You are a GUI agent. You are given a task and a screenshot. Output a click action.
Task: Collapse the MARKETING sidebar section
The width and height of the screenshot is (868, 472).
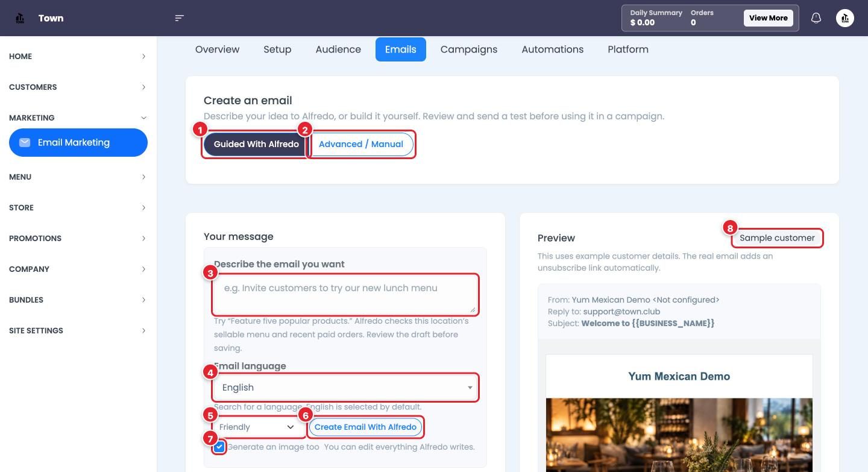coord(78,118)
